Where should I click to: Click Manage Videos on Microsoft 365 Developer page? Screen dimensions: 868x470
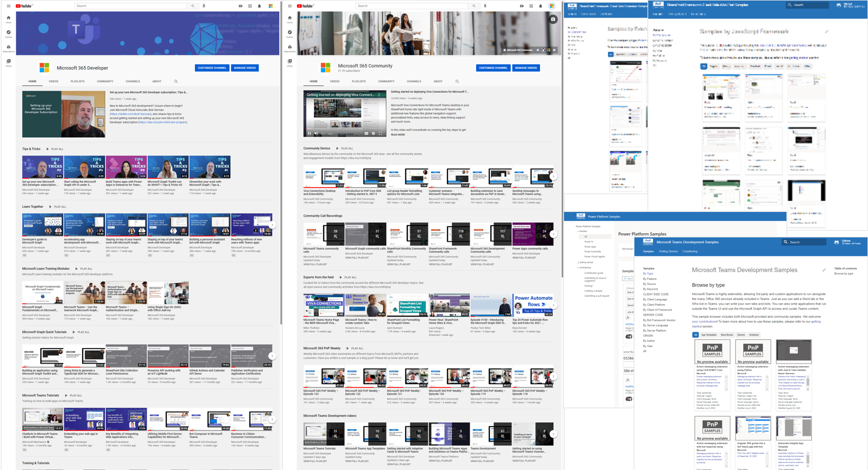[x=245, y=68]
